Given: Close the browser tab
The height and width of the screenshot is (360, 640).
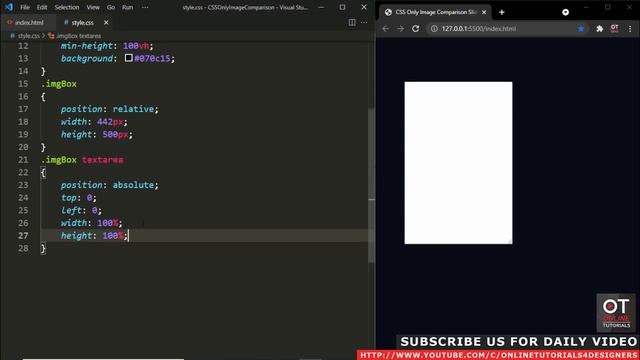Looking at the screenshot, I should (484, 12).
